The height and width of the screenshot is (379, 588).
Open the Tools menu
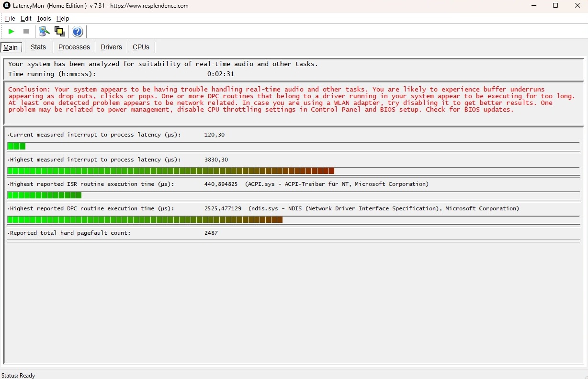pos(44,18)
